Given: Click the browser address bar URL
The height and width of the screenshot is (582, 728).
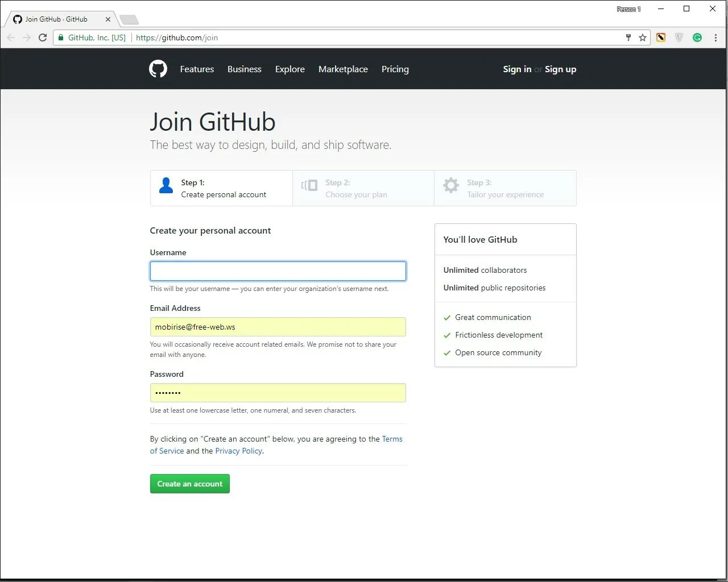Looking at the screenshot, I should (177, 38).
